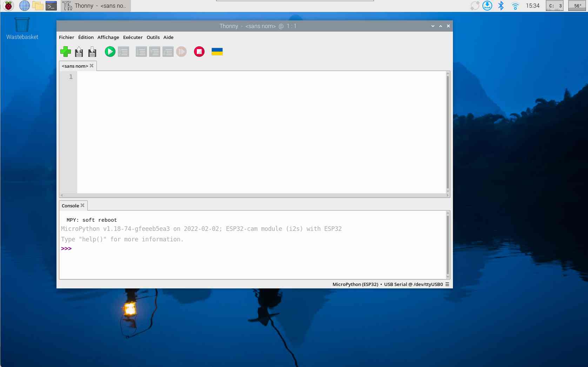This screenshot has height=367, width=588.
Task: Click the updates download tray icon
Action: [487, 6]
